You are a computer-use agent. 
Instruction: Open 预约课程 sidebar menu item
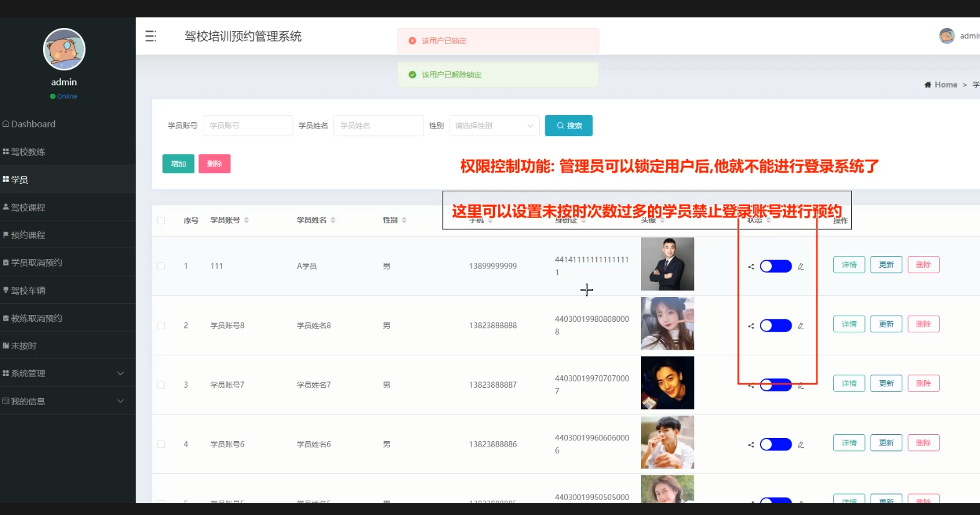pyautogui.click(x=68, y=235)
